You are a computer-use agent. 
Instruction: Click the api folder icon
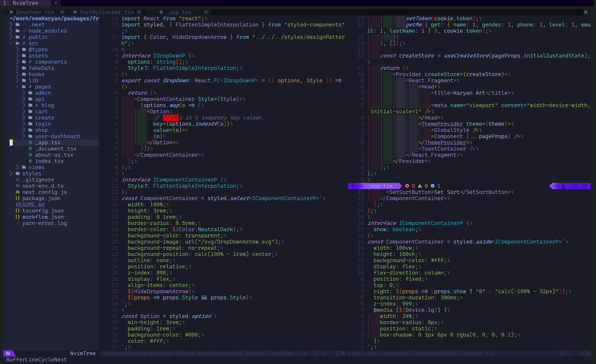coord(30,99)
